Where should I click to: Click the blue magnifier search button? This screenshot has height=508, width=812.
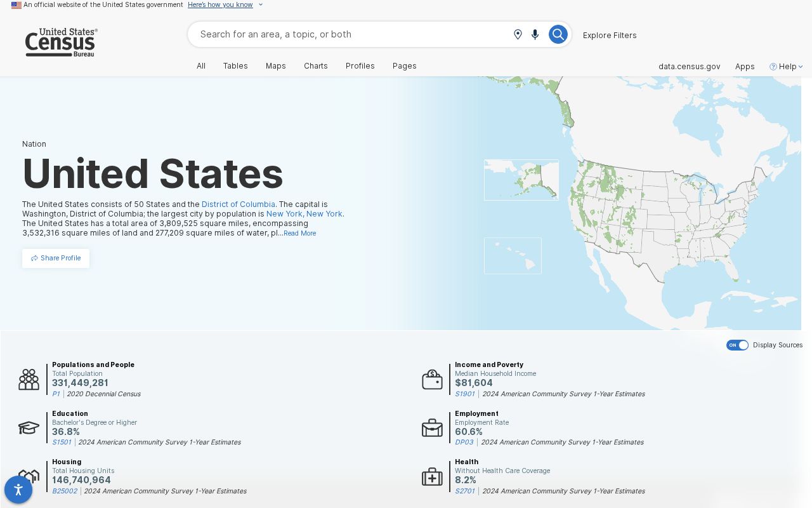pos(558,34)
